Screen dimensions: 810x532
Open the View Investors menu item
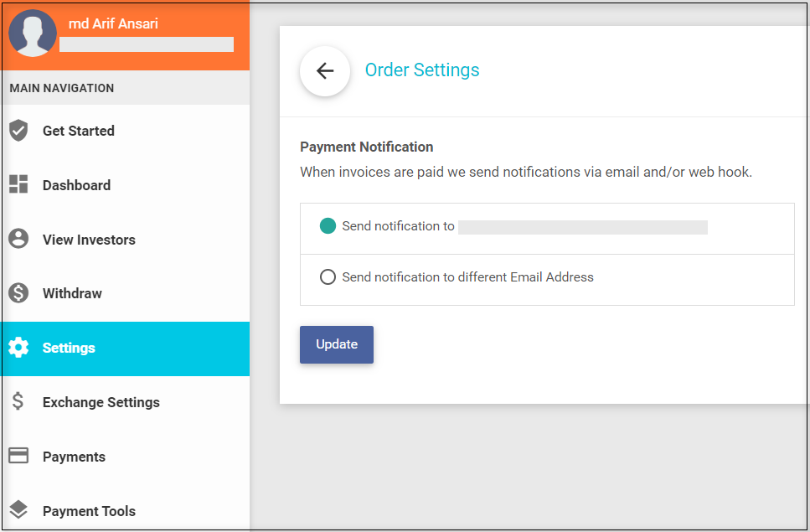(x=89, y=240)
